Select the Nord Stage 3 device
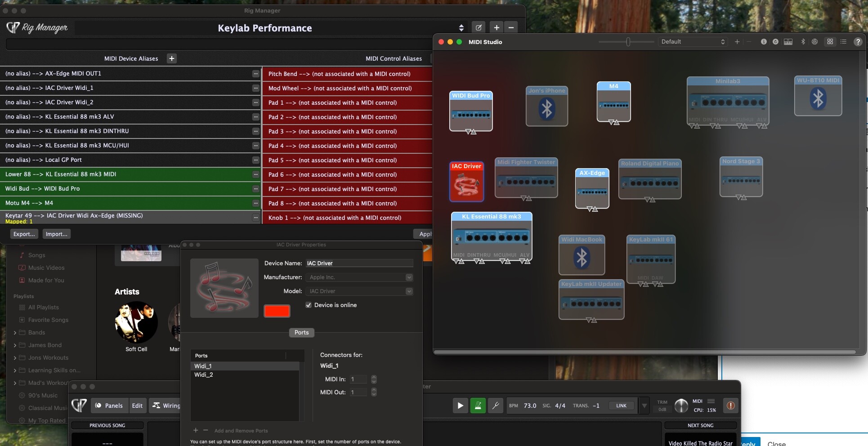 tap(741, 177)
